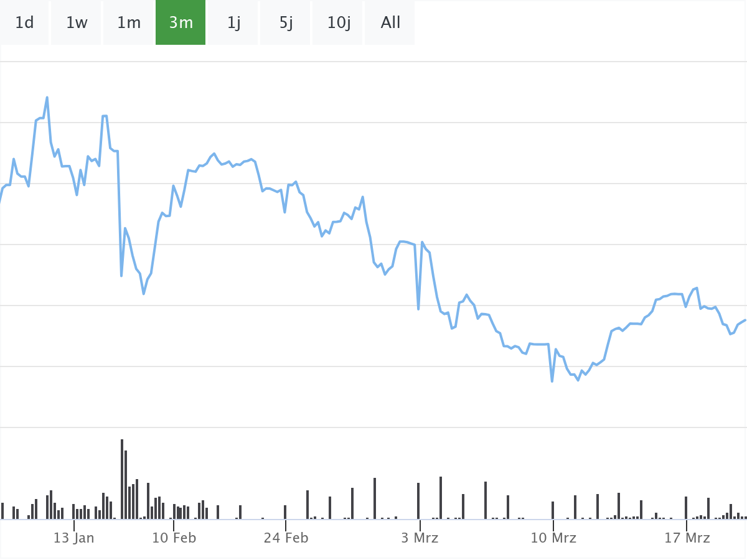Click the 3 Mrz date label
The width and height of the screenshot is (747, 560).
tap(420, 538)
